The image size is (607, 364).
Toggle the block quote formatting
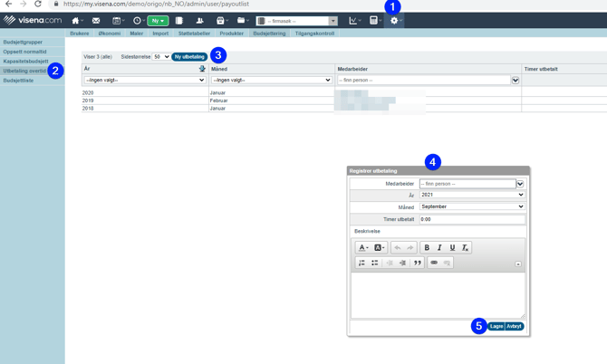pyautogui.click(x=418, y=263)
